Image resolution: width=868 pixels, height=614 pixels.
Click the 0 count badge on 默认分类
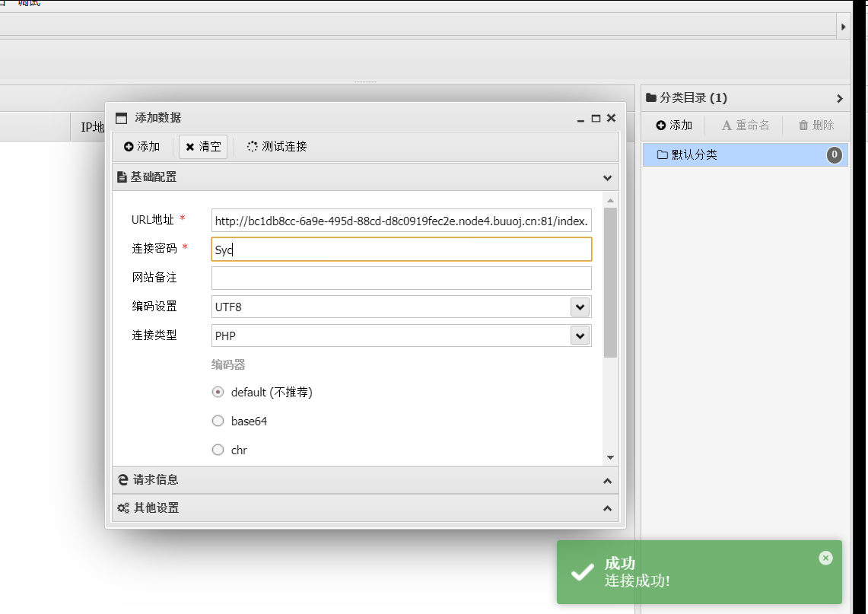pos(835,154)
